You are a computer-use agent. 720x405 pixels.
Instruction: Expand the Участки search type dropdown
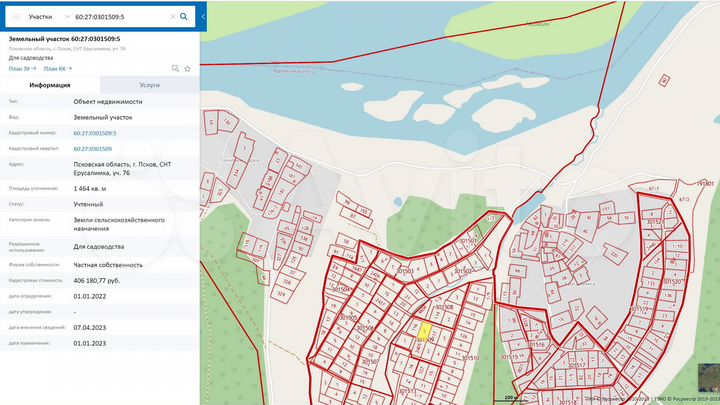click(x=66, y=17)
